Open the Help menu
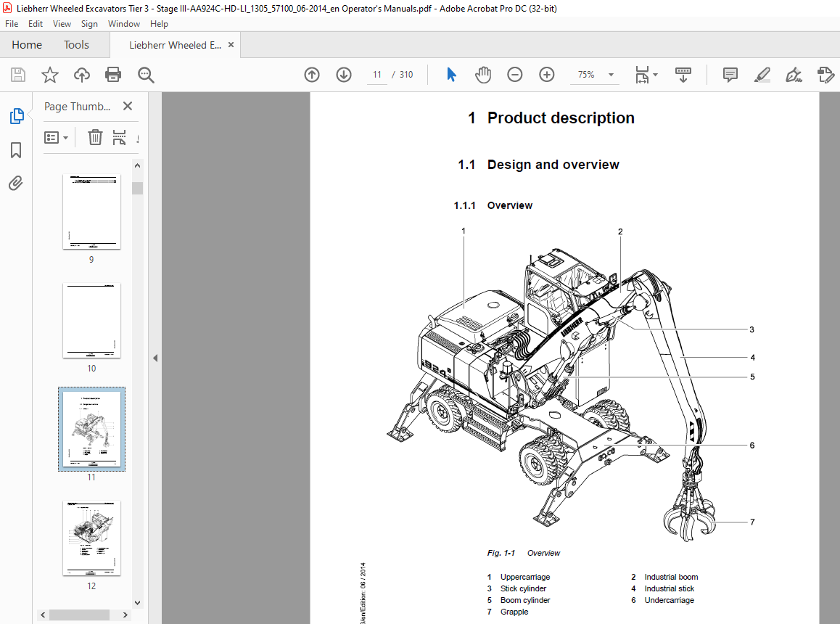The image size is (840, 624). tap(159, 24)
